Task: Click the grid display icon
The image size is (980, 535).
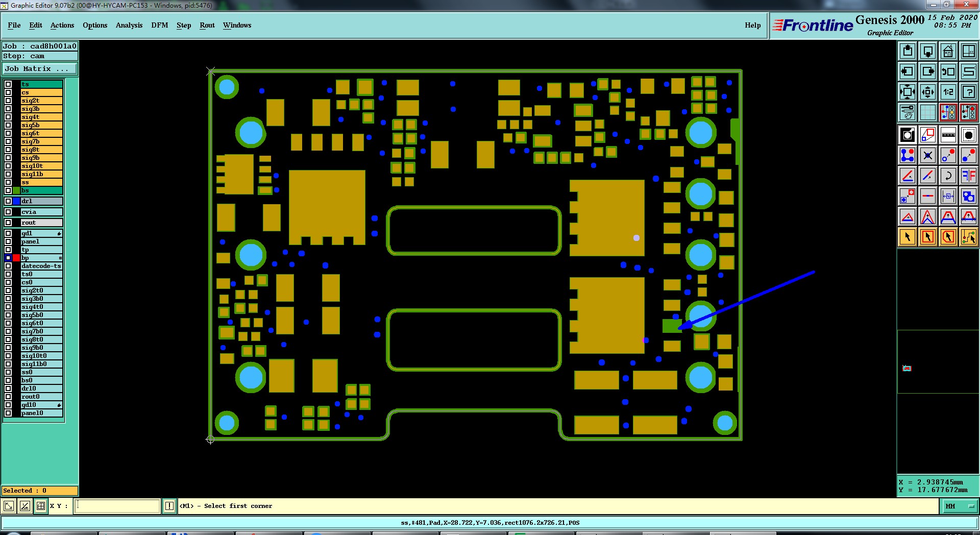Action: (x=928, y=112)
